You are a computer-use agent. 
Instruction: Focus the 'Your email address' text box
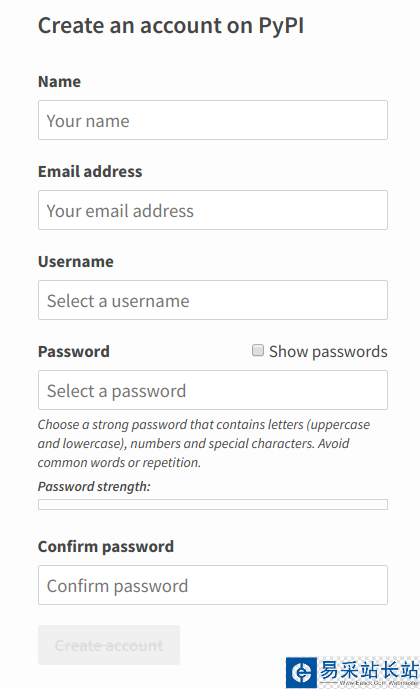pos(213,210)
